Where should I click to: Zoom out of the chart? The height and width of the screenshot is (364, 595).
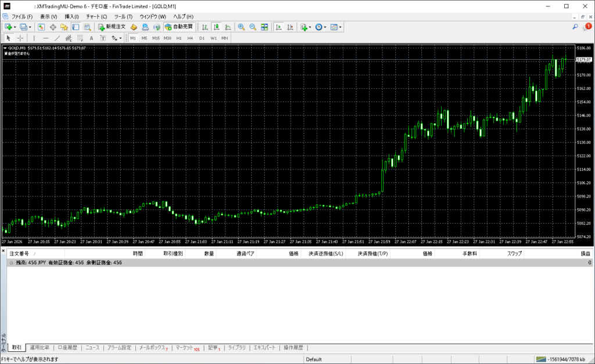click(253, 27)
